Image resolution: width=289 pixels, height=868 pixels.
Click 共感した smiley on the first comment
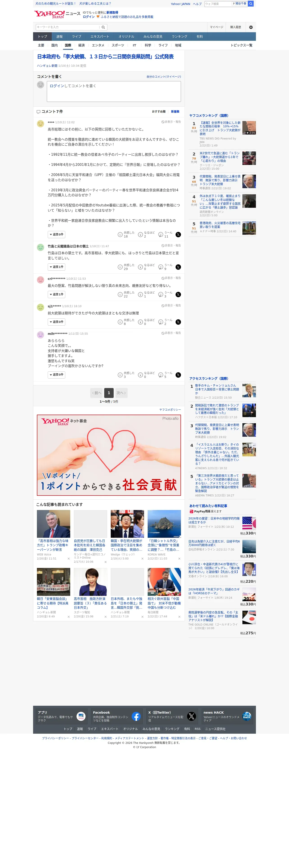(x=120, y=235)
